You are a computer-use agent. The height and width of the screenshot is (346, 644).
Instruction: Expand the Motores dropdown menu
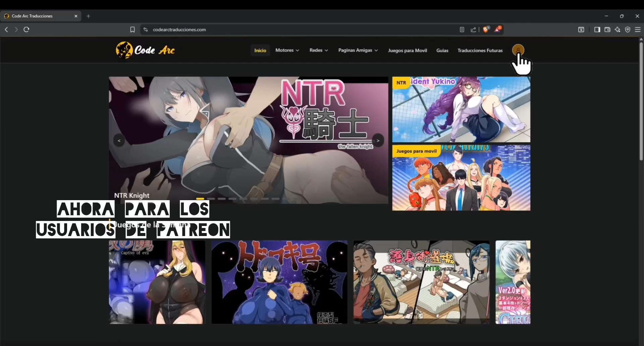pos(287,50)
